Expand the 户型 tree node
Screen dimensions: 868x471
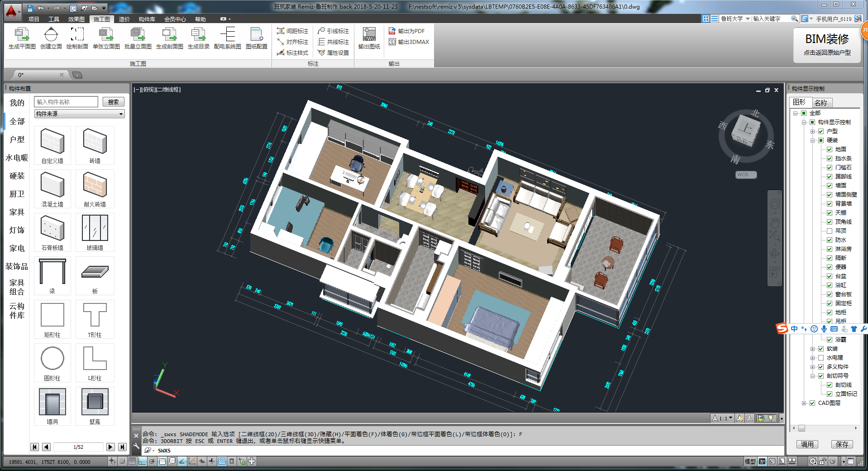813,131
